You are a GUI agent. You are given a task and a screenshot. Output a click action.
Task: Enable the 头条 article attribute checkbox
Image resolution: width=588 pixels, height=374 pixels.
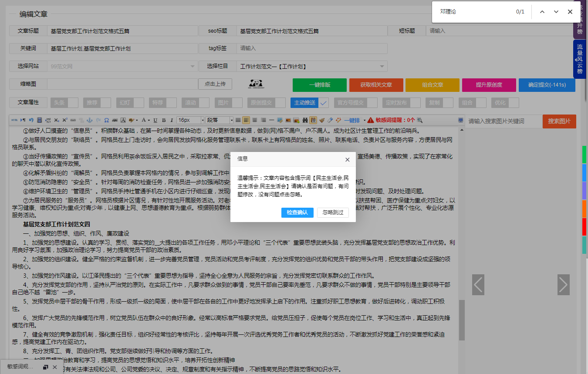[74, 103]
